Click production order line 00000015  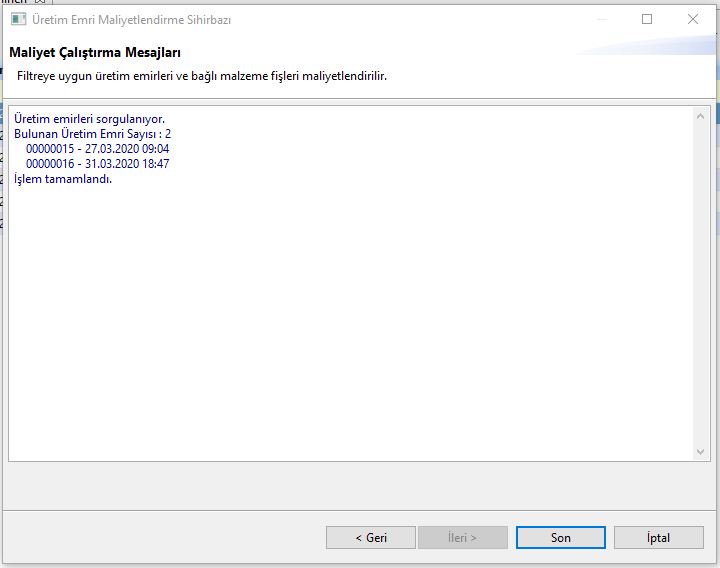97,149
